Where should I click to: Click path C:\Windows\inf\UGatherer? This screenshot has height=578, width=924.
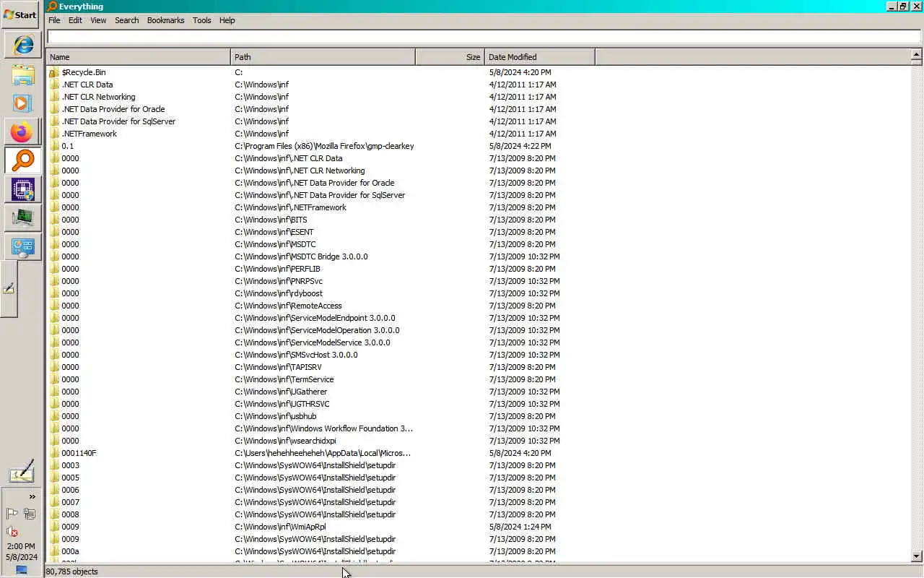(x=281, y=392)
